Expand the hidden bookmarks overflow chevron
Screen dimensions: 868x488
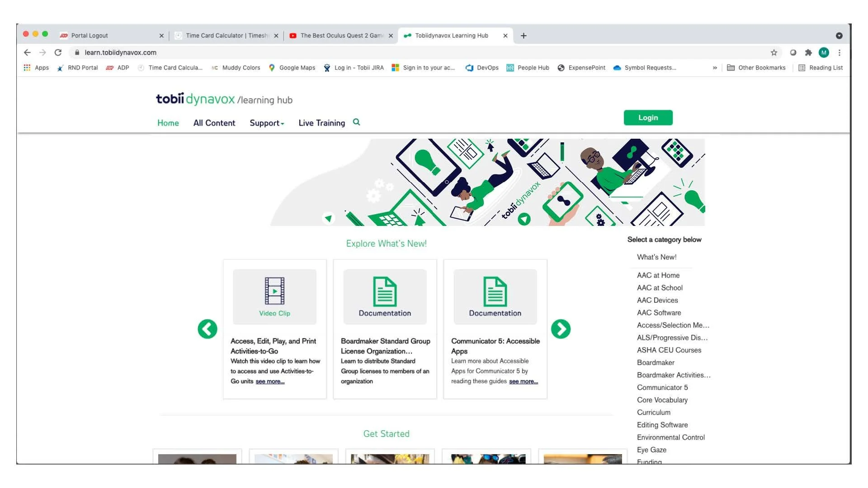click(715, 68)
